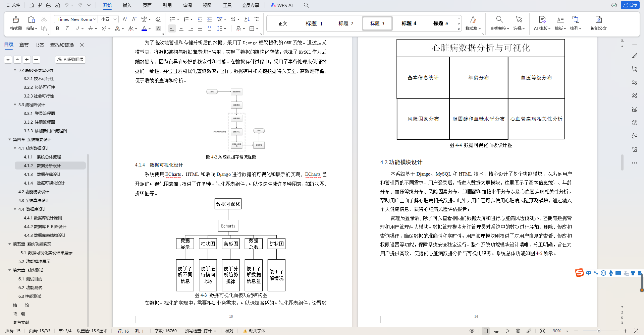Screen dimensions: 644x335
Task: Click the clear formatting eraser icon
Action: (158, 19)
